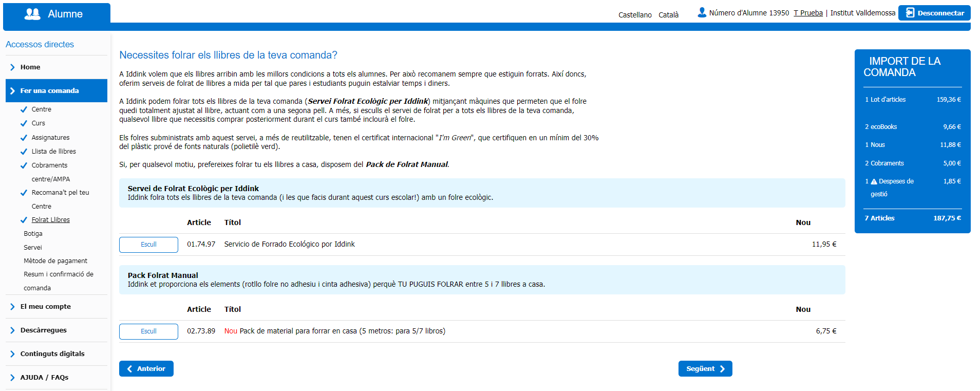
Task: Expand the Descàrregues section
Action: (x=43, y=330)
